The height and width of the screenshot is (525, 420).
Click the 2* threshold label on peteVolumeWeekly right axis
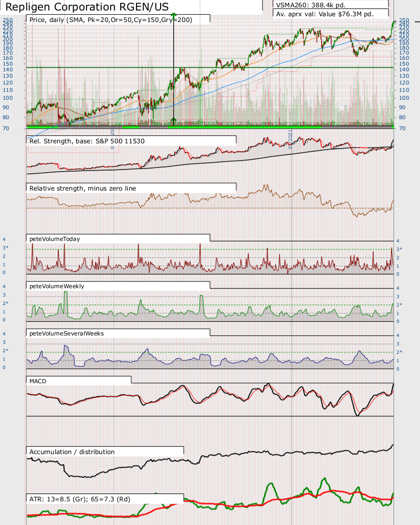(x=399, y=304)
